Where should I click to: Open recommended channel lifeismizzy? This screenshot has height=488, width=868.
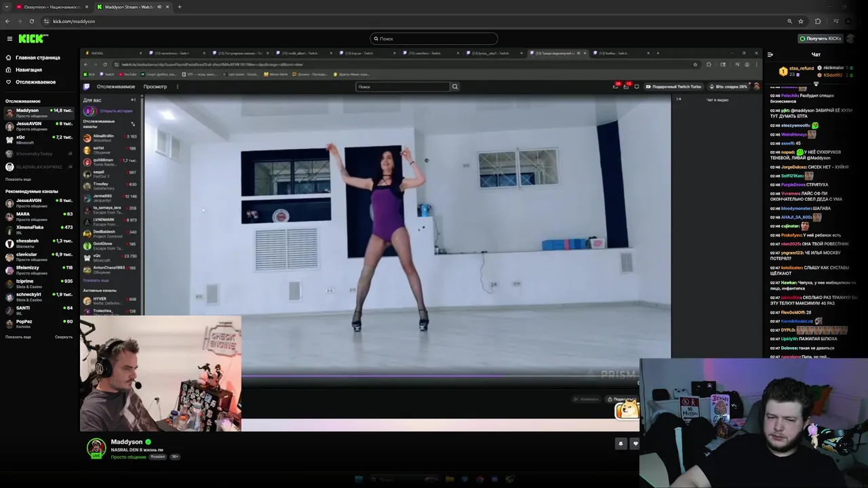[x=40, y=270]
